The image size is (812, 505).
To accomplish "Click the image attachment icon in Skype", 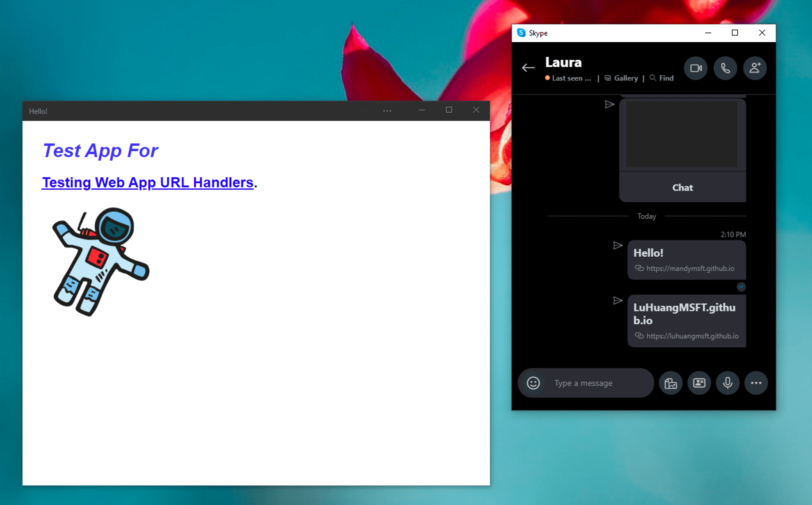I will [670, 383].
